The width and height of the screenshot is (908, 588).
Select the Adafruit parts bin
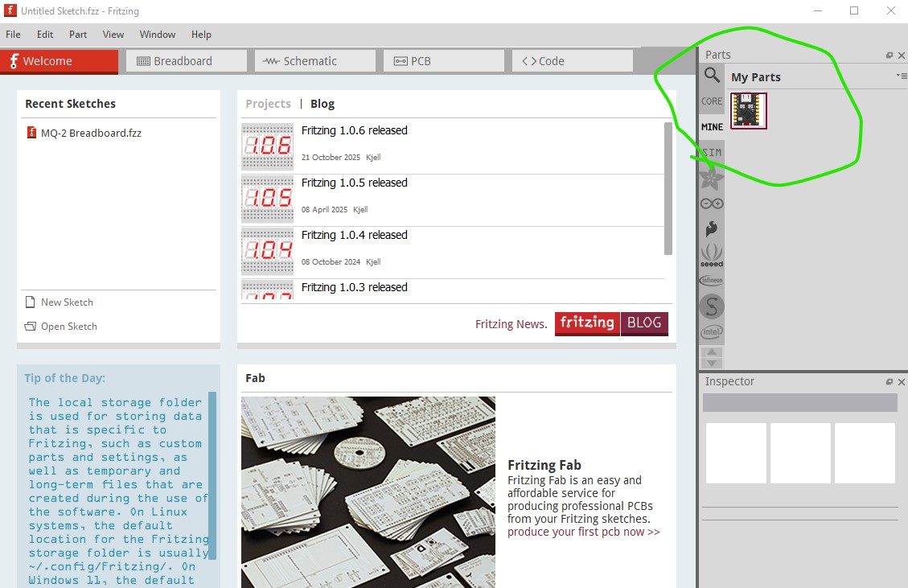(712, 178)
